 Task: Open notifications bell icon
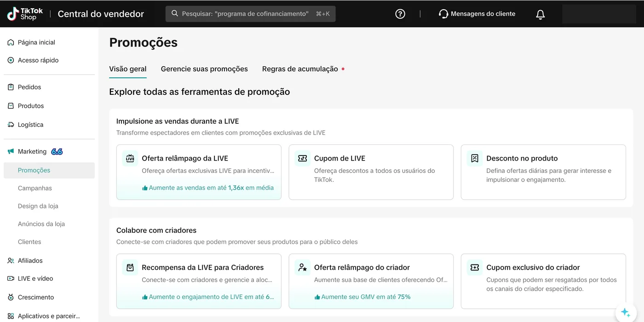click(540, 14)
